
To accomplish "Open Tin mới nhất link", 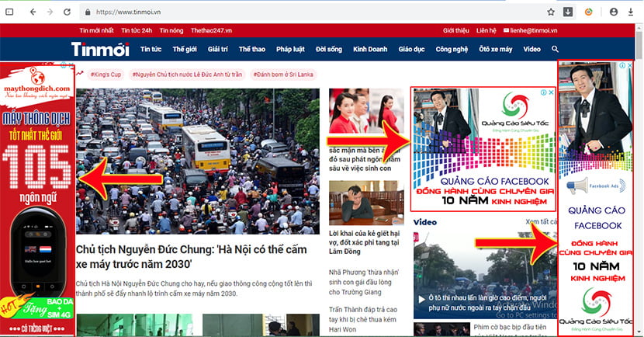I will click(96, 30).
